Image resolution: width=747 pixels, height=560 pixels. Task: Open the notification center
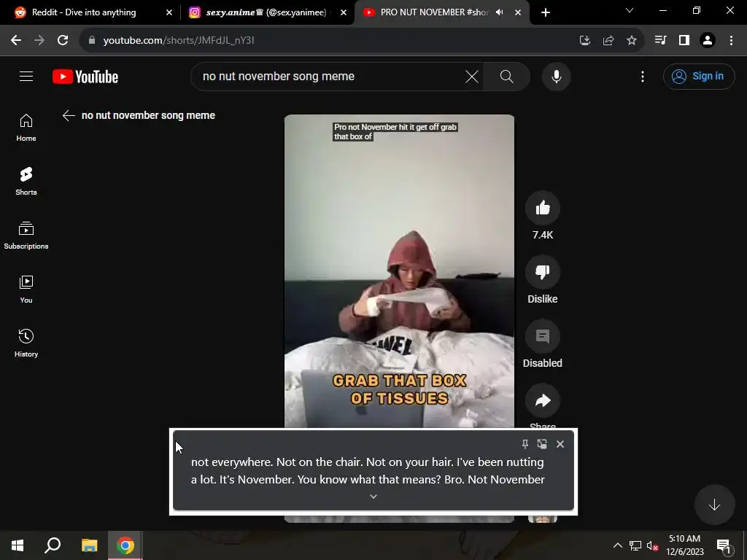tap(724, 545)
